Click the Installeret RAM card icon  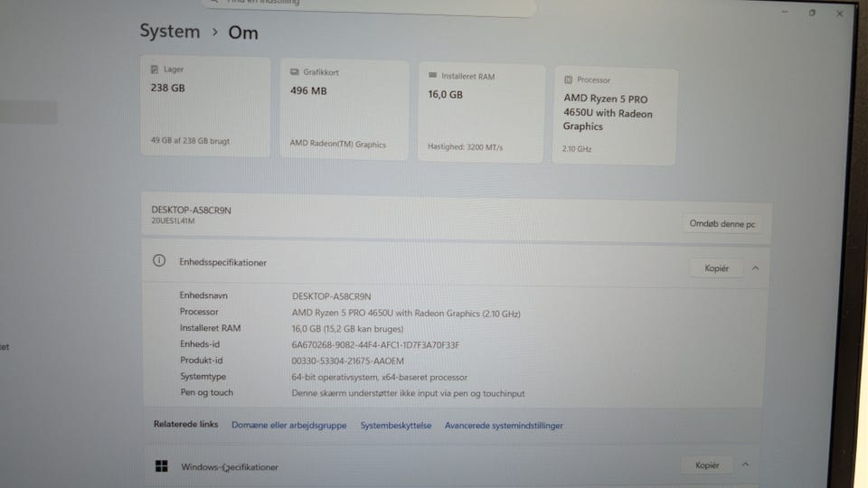tap(432, 75)
